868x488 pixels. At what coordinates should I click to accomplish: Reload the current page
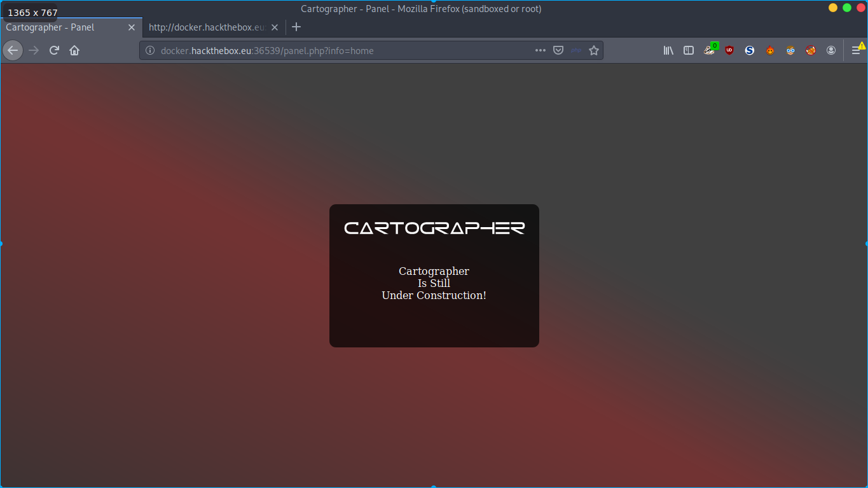click(x=54, y=50)
